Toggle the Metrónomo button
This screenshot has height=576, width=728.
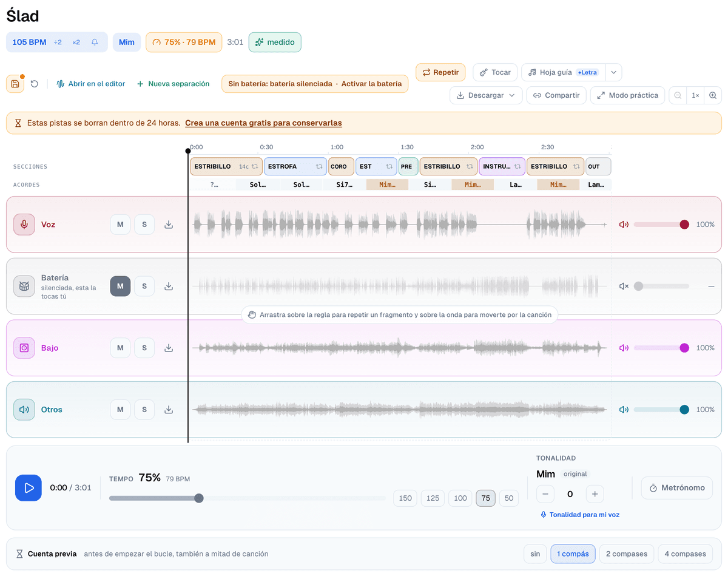[x=677, y=487]
